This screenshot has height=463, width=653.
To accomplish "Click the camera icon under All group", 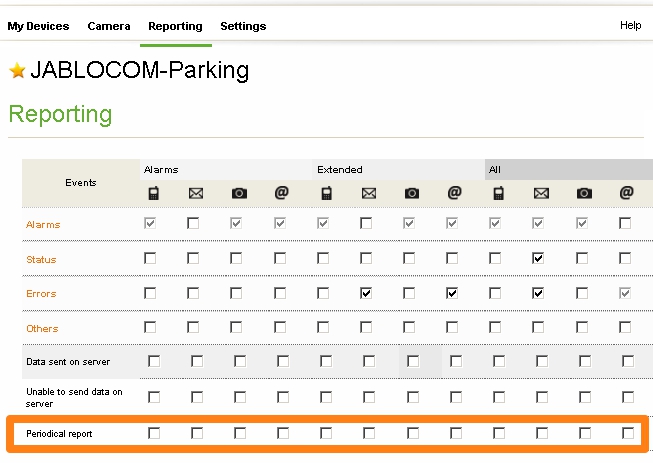I will point(584,193).
